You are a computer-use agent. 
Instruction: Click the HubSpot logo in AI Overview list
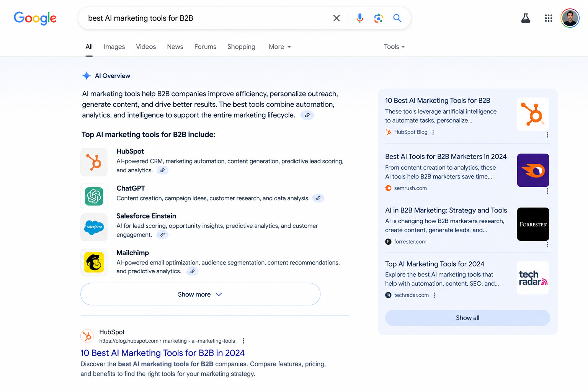[x=94, y=162]
